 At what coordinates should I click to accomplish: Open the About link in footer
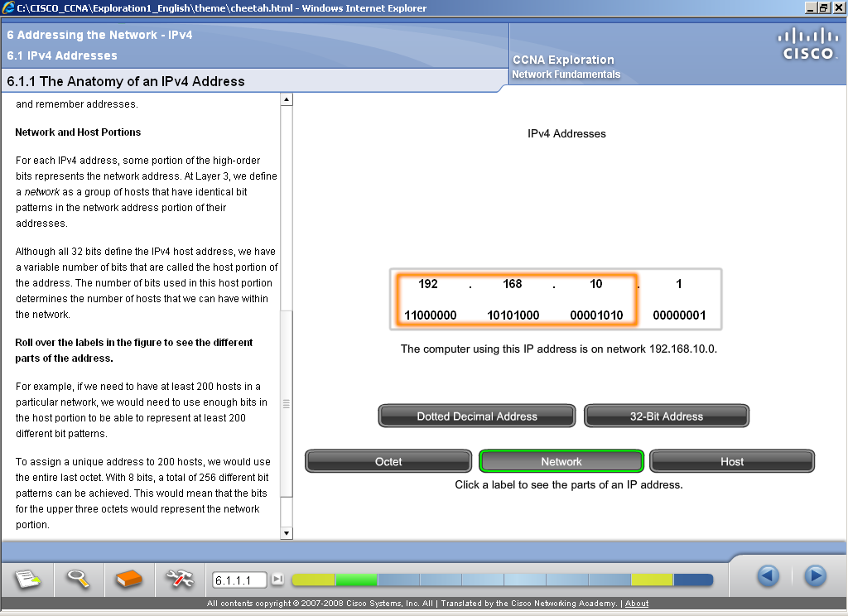point(637,604)
